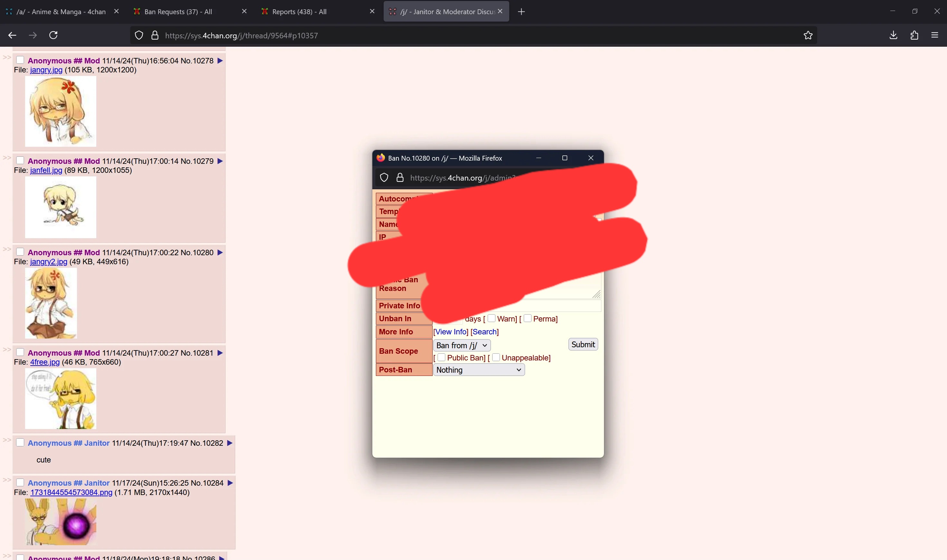Click the jangry2.jpg image thumbnail
The height and width of the screenshot is (560, 947).
click(51, 303)
